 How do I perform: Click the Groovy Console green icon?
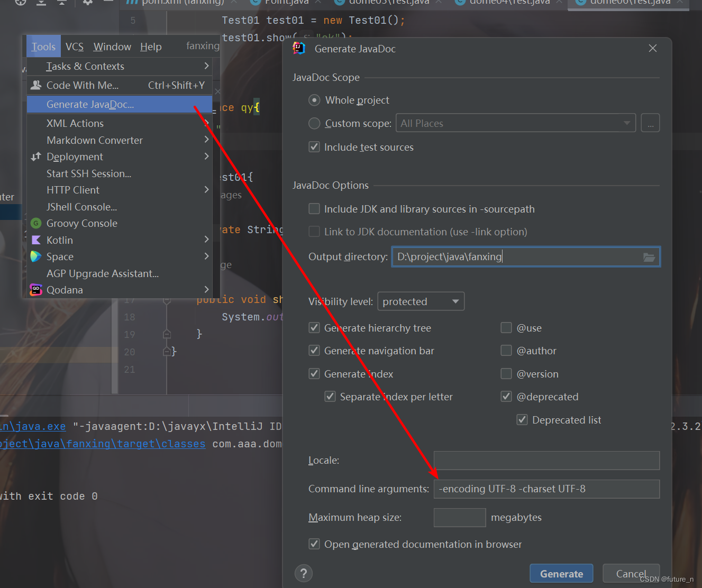point(36,223)
